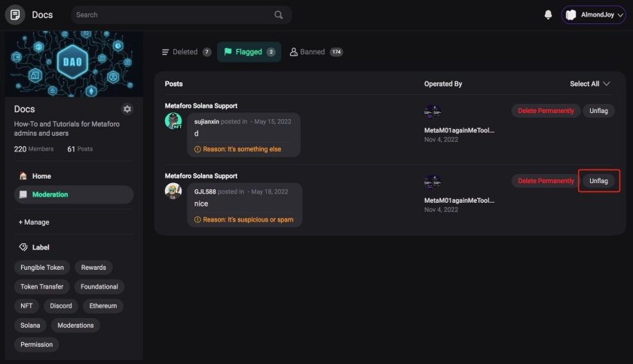Click the Label tag icon
This screenshot has width=633, height=364.
(x=23, y=247)
